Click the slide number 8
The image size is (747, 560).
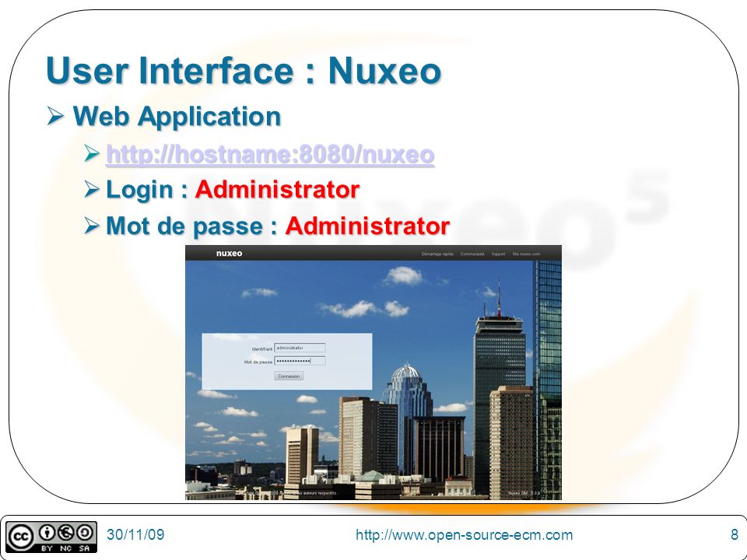[x=734, y=534]
